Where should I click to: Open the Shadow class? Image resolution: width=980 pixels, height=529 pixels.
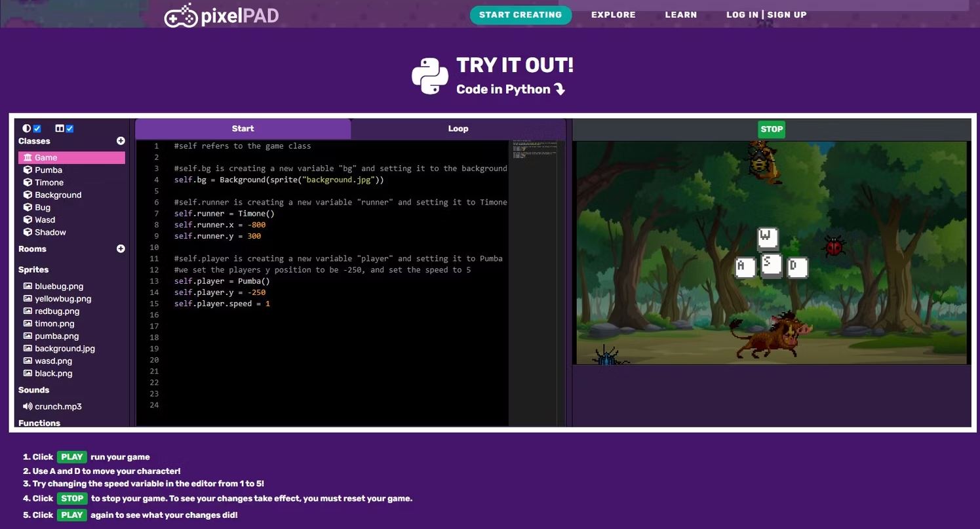pos(50,232)
